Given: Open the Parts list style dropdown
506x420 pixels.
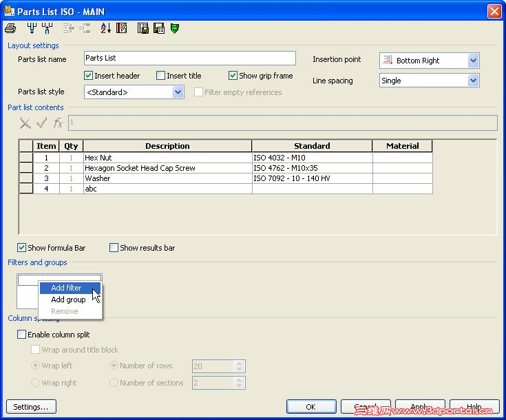Looking at the screenshot, I should (x=178, y=92).
